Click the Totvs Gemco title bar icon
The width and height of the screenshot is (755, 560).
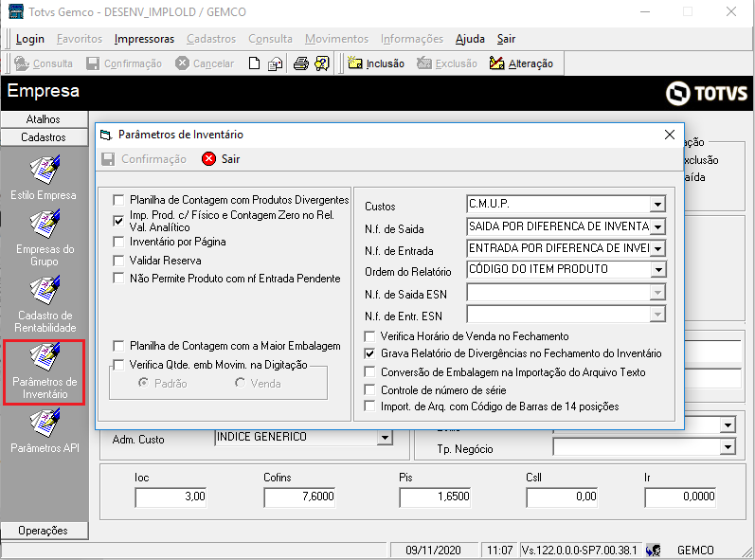click(x=16, y=11)
